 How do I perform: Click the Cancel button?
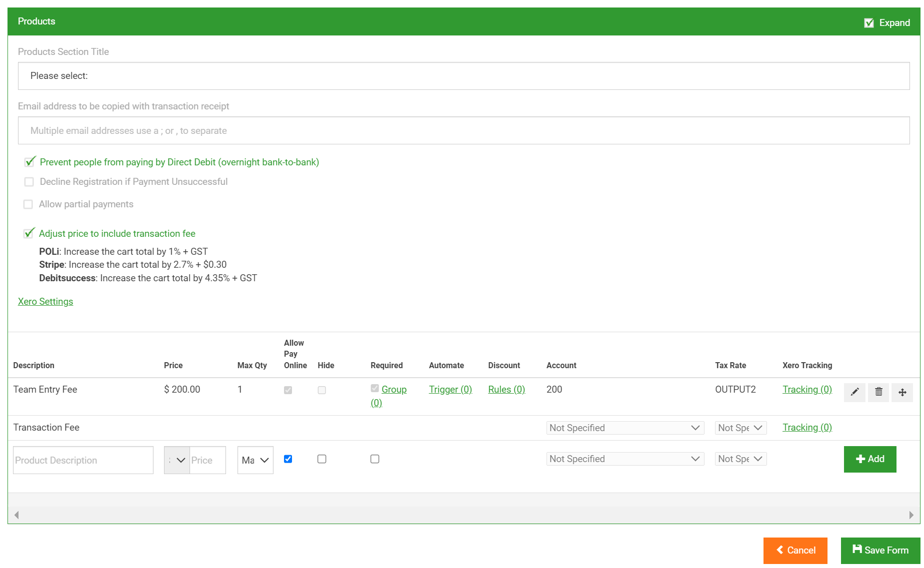(795, 551)
